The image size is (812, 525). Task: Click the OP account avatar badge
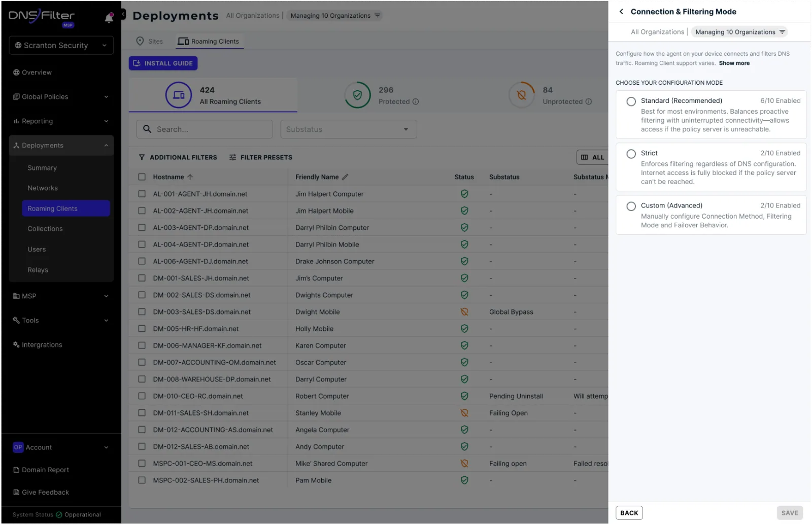pos(18,447)
